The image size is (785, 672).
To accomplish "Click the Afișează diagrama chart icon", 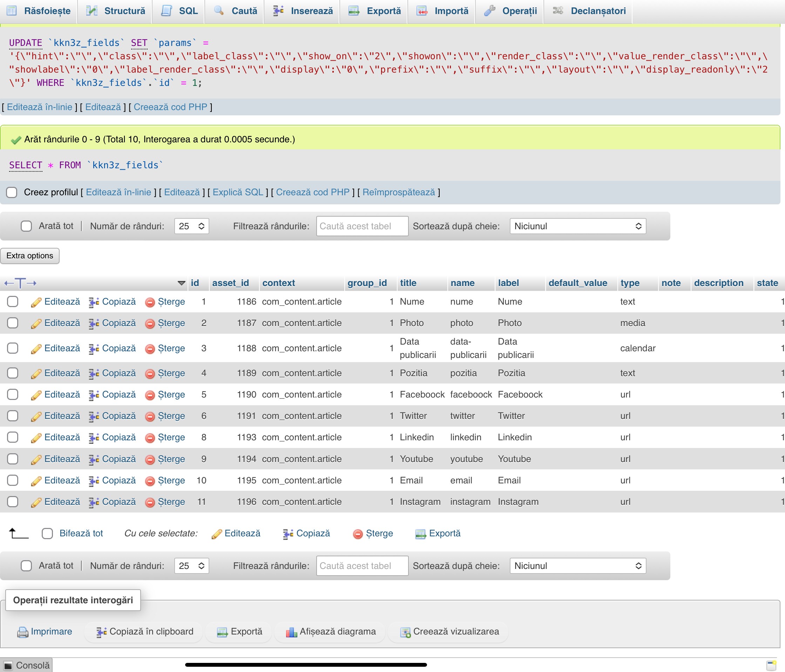I will pos(291,632).
